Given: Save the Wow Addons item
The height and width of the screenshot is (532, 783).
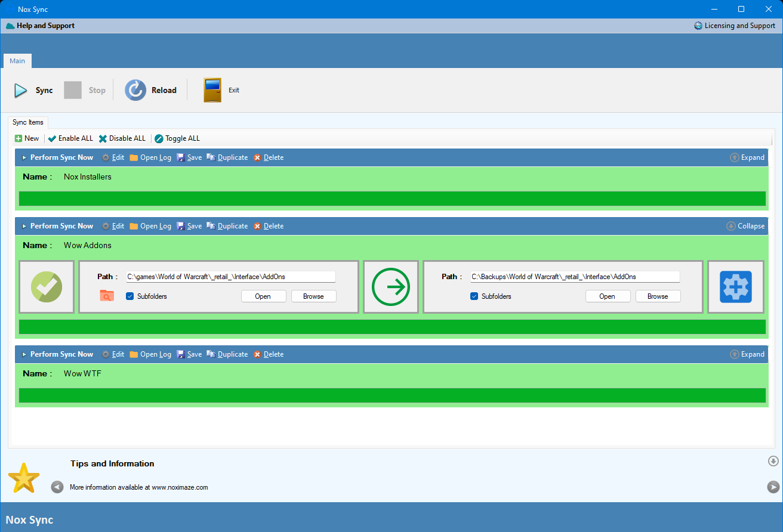Looking at the screenshot, I should pos(189,226).
